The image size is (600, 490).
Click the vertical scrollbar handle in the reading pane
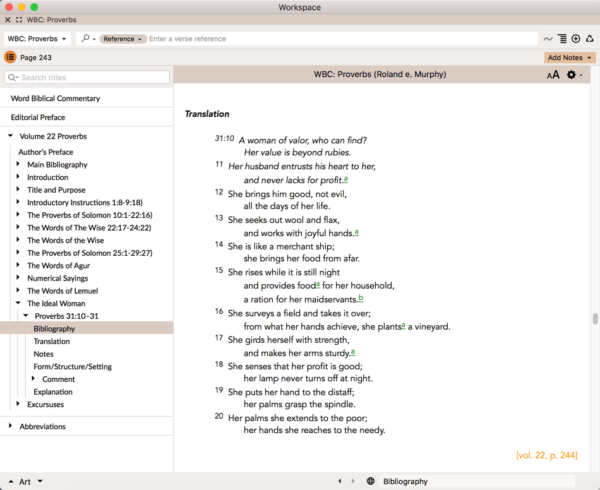point(595,319)
